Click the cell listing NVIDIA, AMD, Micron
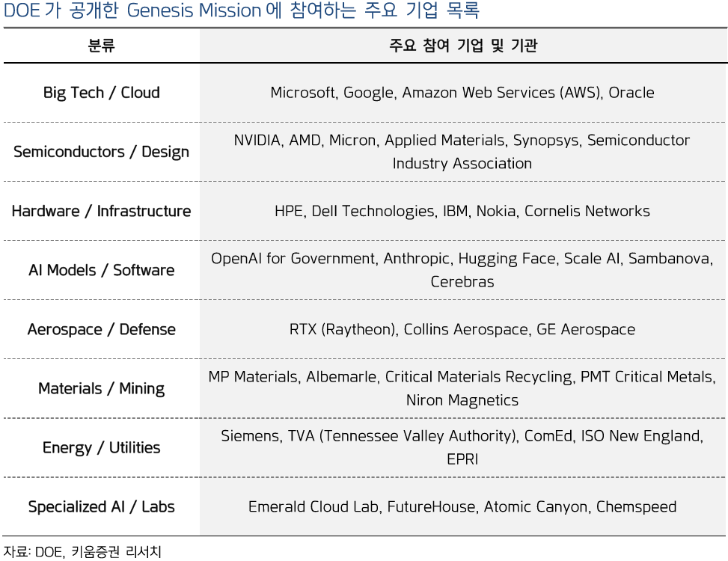Image resolution: width=728 pixels, height=561 pixels. coord(462,152)
